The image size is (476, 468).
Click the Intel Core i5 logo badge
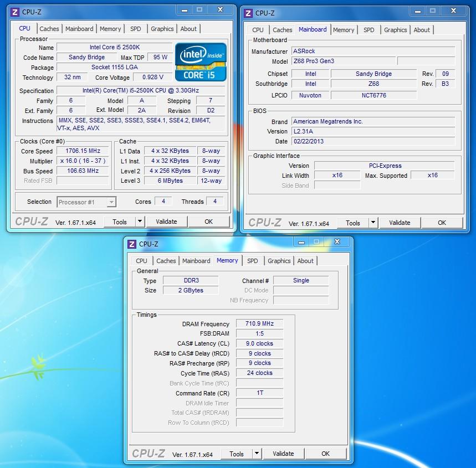201,62
